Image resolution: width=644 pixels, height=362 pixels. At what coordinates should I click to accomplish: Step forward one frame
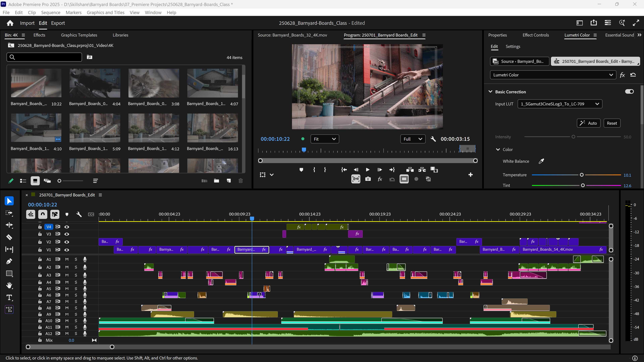tap(380, 170)
